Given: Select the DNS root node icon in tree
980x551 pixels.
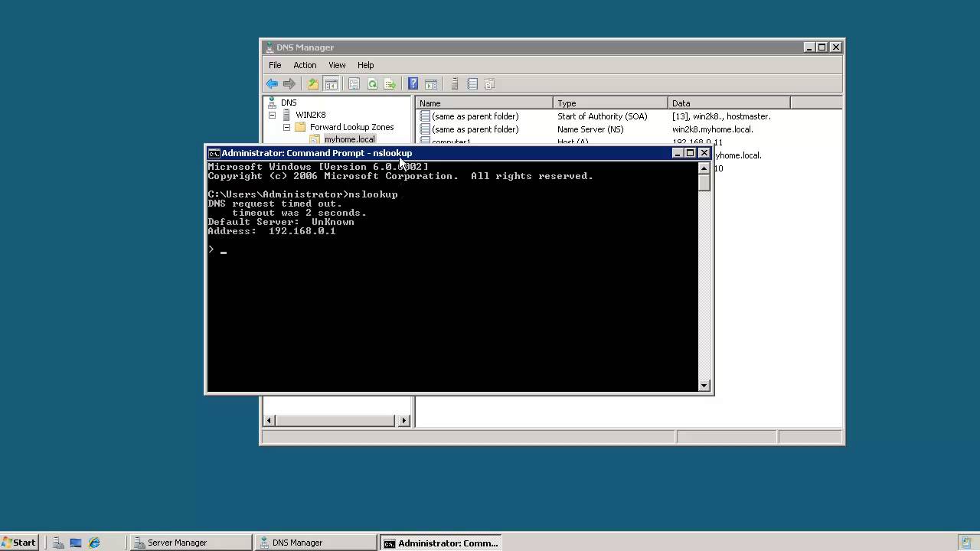Looking at the screenshot, I should (271, 103).
